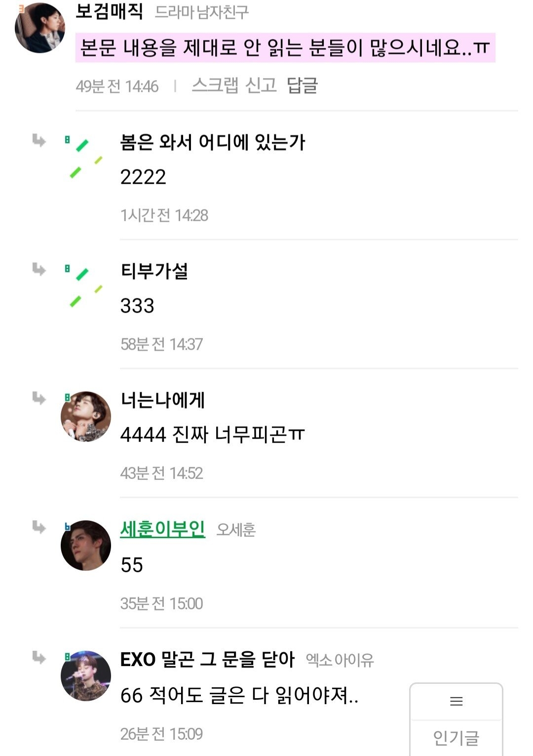Image resolution: width=533 pixels, height=756 pixels.
Task: Click the reply arrow icon beside 55 comment
Action: tap(39, 527)
